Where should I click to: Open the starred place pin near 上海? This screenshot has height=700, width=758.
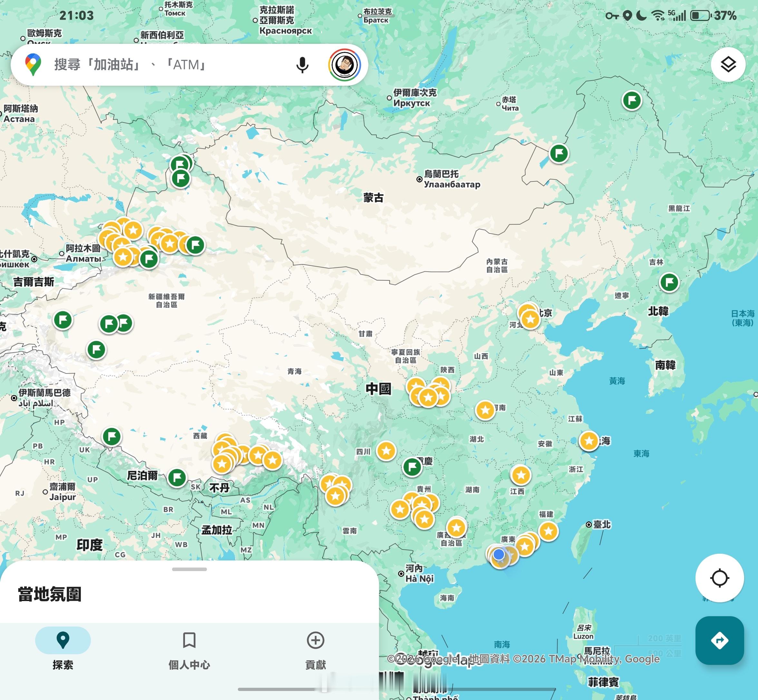click(x=589, y=441)
